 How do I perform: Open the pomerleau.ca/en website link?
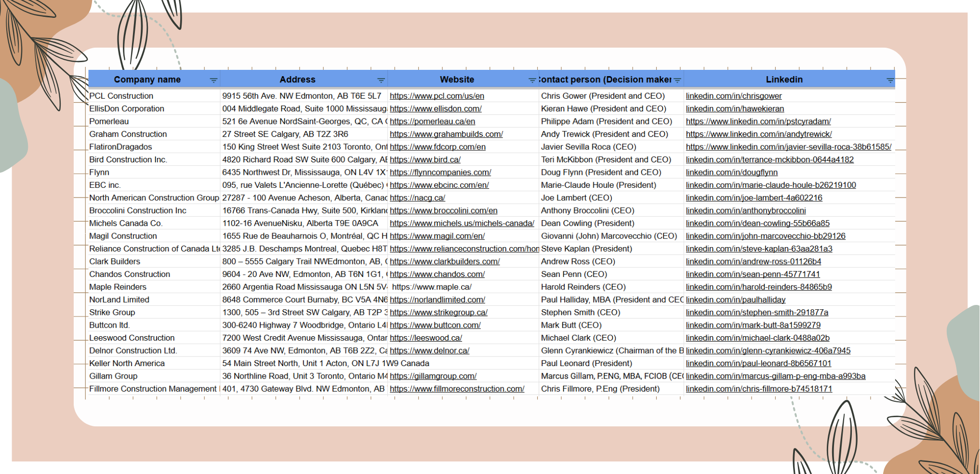pos(432,121)
